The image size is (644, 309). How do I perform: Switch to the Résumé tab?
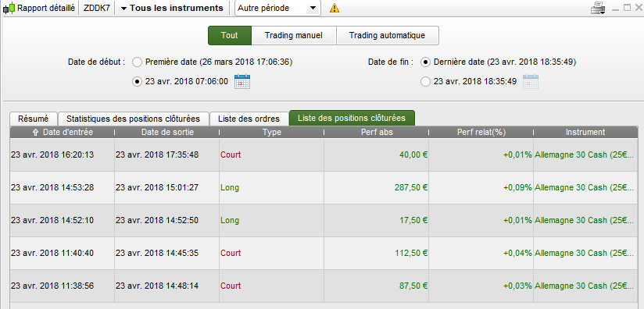(34, 119)
